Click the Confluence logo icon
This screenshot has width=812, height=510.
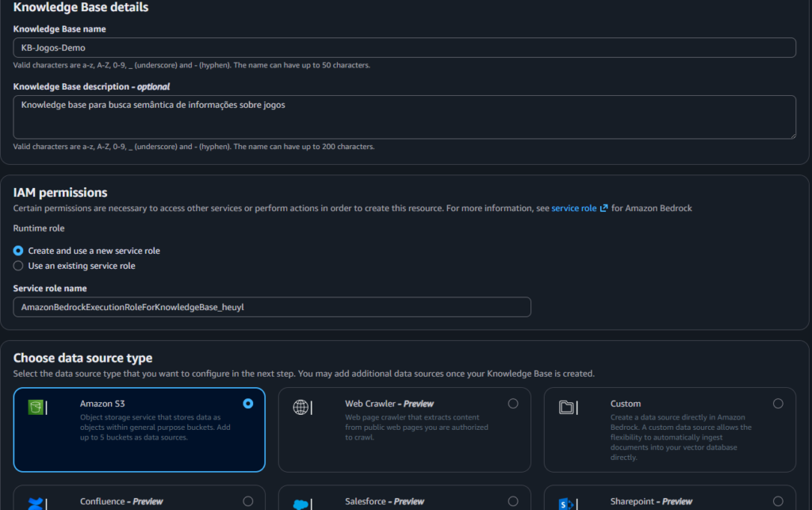[35, 504]
